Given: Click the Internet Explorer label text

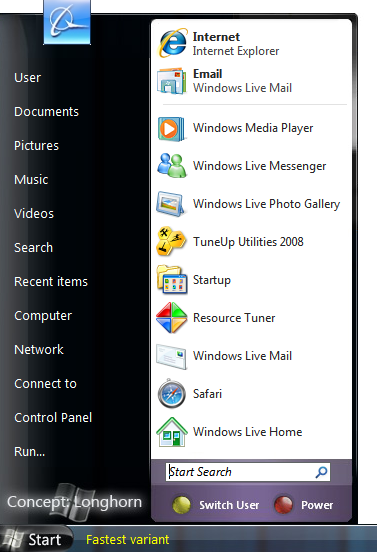Looking at the screenshot, I should (235, 51).
